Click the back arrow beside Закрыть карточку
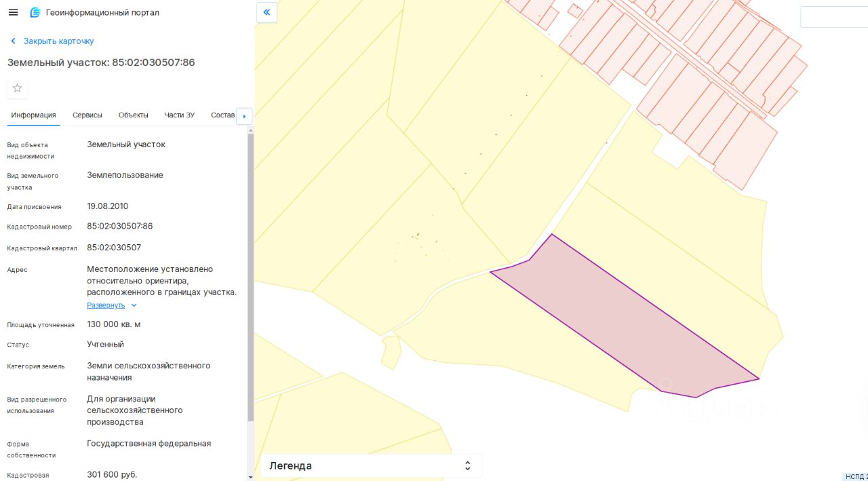 point(13,41)
